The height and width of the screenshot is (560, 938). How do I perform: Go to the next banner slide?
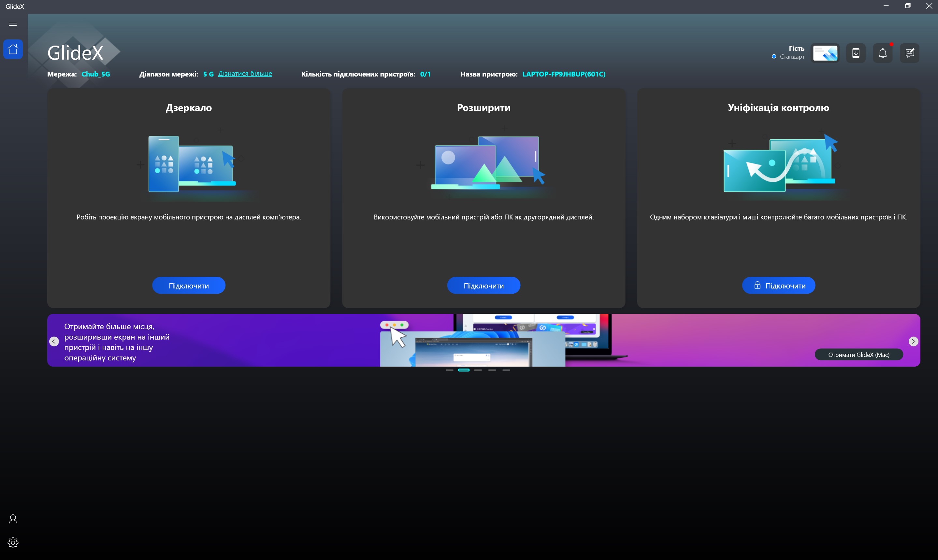(x=913, y=341)
